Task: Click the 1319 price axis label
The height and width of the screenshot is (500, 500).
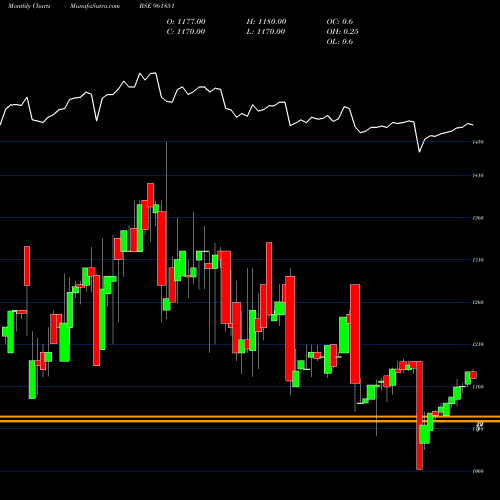Action: point(478,260)
